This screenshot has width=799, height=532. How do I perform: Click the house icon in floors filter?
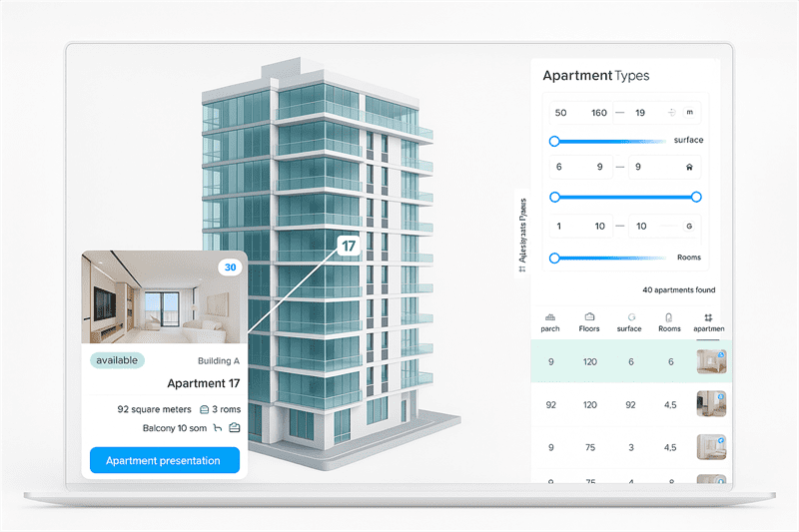coord(688,169)
